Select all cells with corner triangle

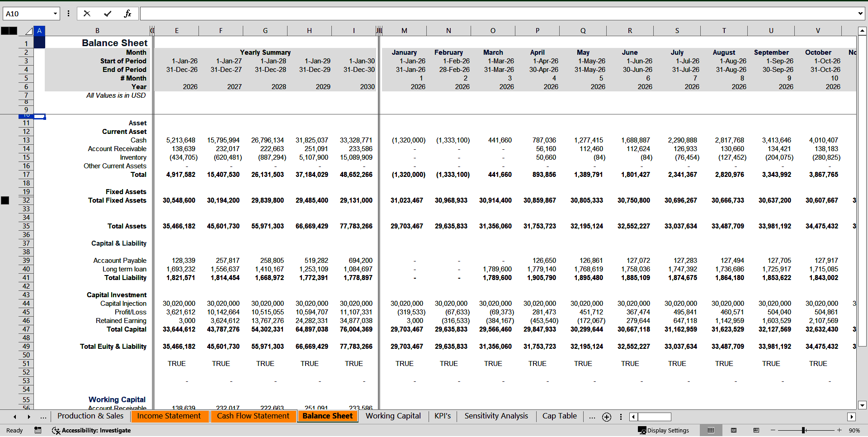point(29,31)
